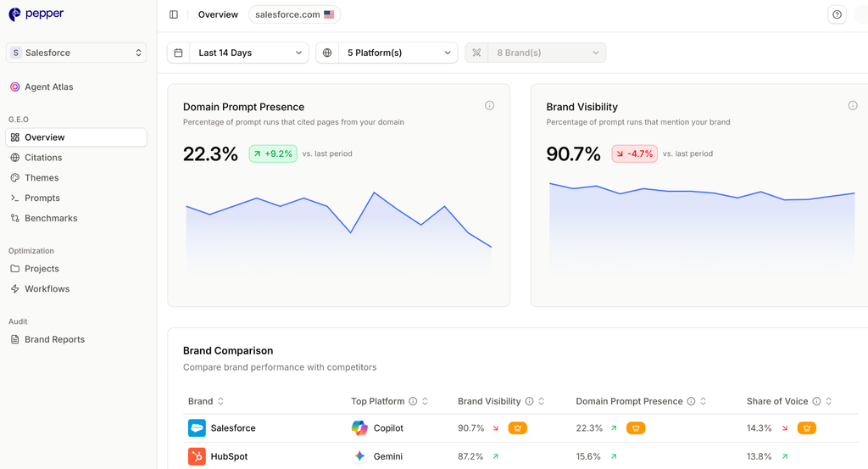Viewport: 868px width, 469px height.
Task: Select Overview in the sidebar
Action: tap(76, 137)
